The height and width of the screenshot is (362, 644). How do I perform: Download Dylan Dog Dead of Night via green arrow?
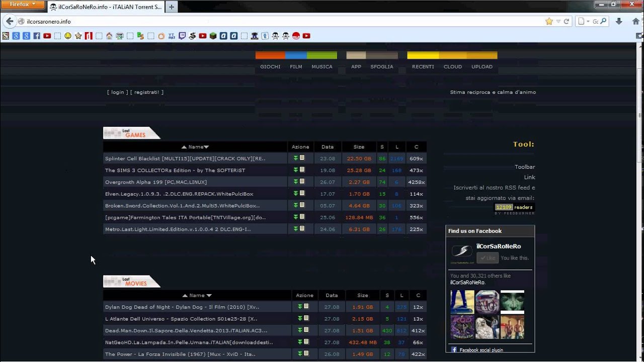click(x=300, y=306)
